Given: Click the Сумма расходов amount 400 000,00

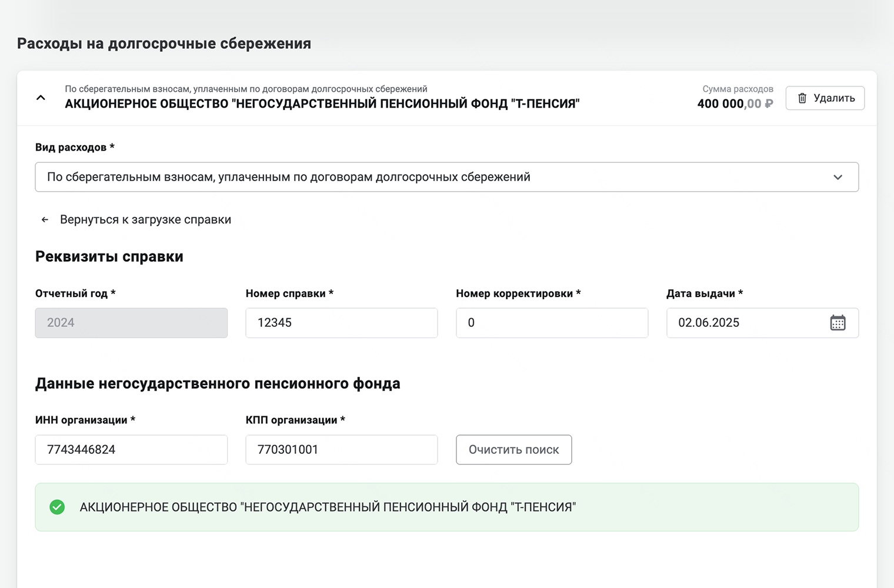Looking at the screenshot, I should tap(735, 104).
